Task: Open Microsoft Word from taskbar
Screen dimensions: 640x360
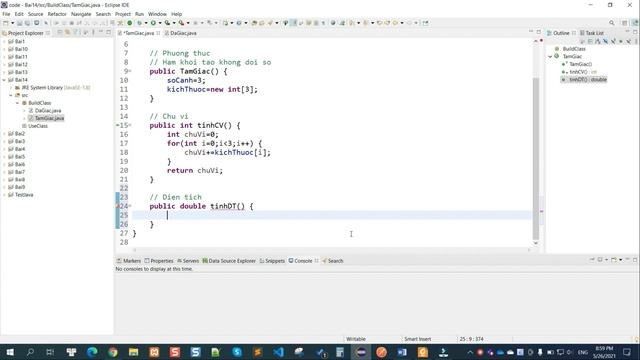Action: (x=402, y=352)
